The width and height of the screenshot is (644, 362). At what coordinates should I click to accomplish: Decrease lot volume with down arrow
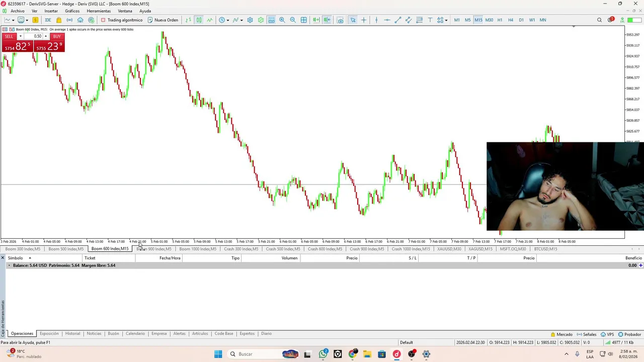(x=20, y=36)
